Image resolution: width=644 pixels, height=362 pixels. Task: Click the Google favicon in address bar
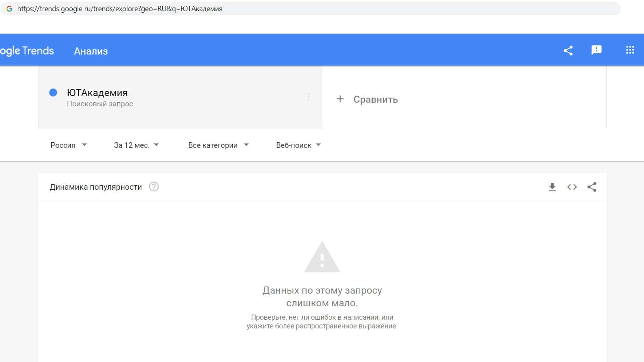pos(9,8)
